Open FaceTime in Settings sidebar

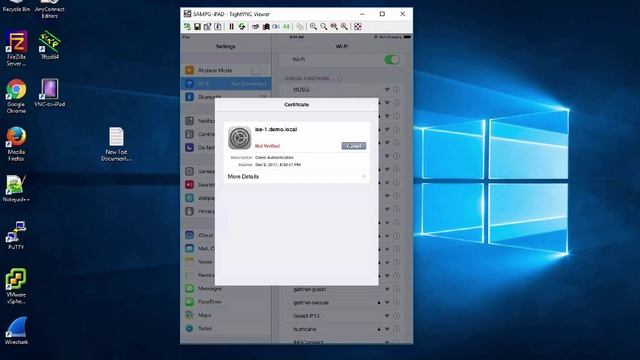coord(226,302)
